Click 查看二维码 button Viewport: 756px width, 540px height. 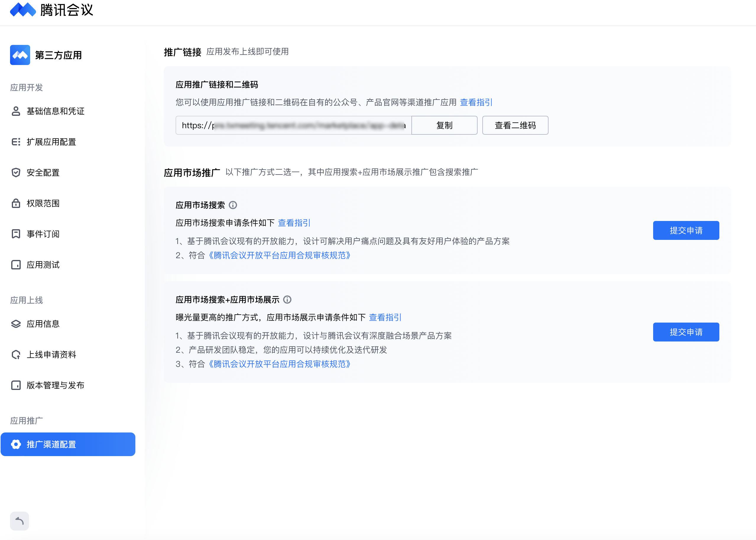click(515, 125)
